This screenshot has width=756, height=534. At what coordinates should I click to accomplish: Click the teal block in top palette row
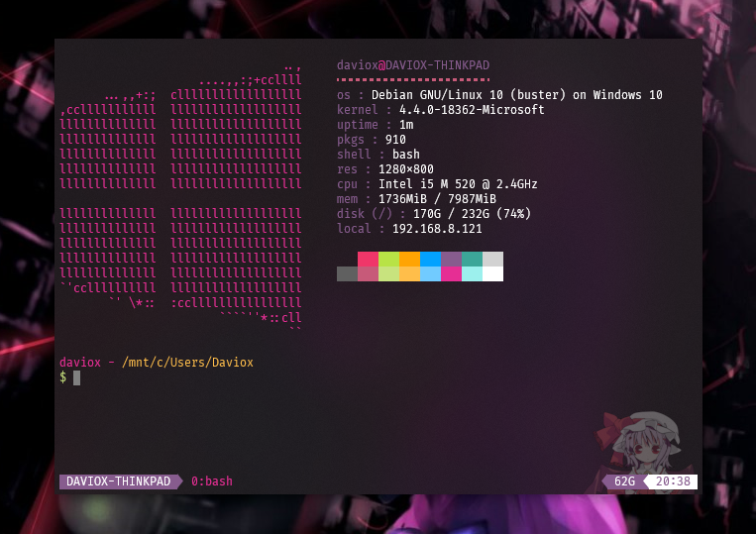[x=472, y=259]
